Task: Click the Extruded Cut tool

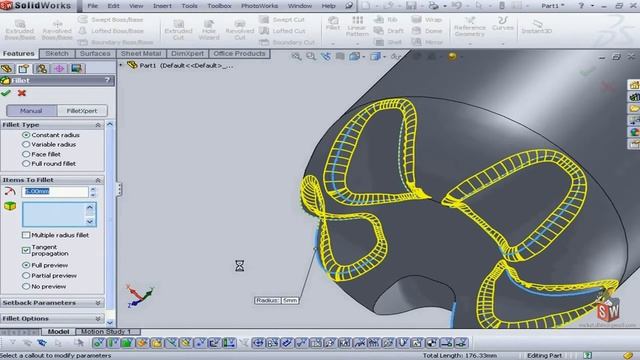Action: click(x=178, y=30)
